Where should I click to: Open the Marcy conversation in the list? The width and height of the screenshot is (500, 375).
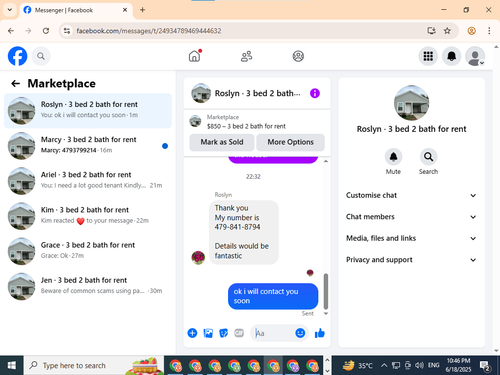tap(88, 146)
